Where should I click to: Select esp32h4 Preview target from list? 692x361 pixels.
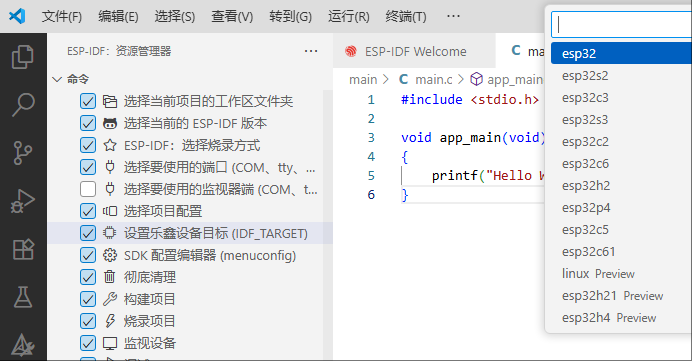[621, 318]
